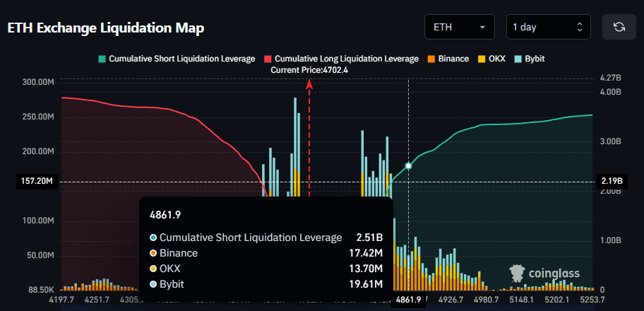Viewport: 644px width, 311px height.
Task: Click the 4861.9 x-axis crosshair label
Action: click(409, 300)
